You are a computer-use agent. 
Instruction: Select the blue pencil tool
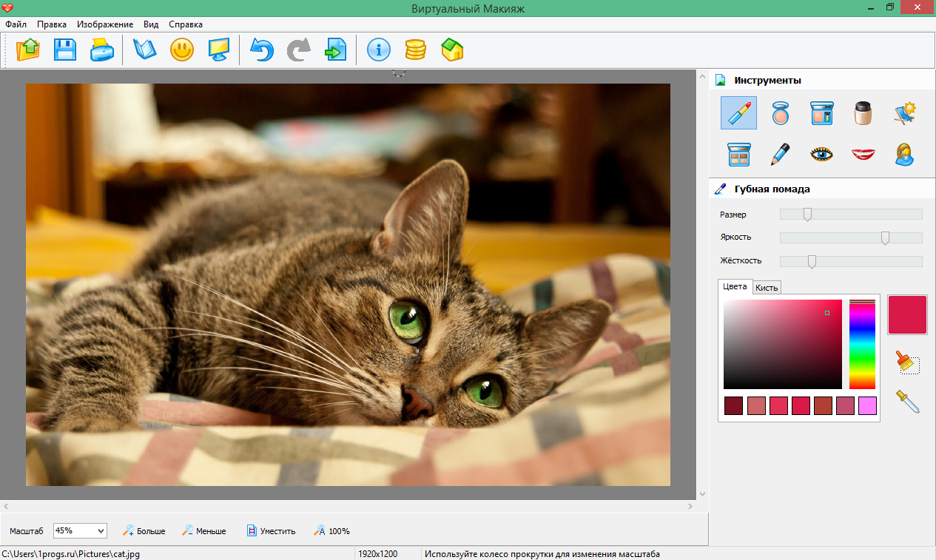tap(780, 154)
